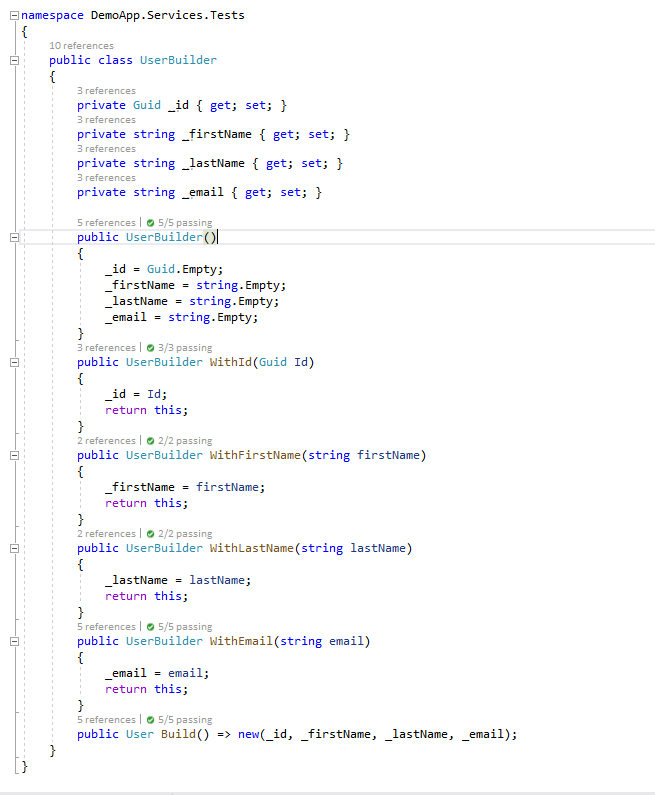Click the passing test icon above WithLastName
This screenshot has width=655, height=795.
click(x=150, y=534)
